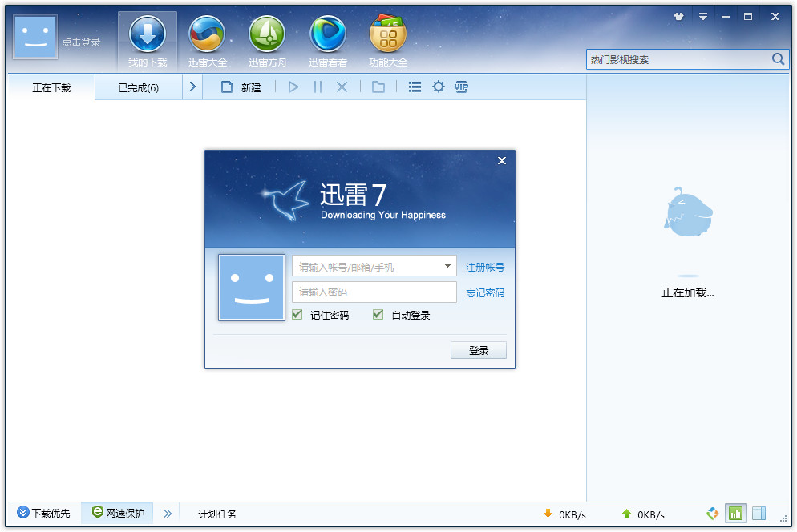Click the smiley avatar in the main header
Screen dimensions: 797x532
pyautogui.click(x=35, y=37)
